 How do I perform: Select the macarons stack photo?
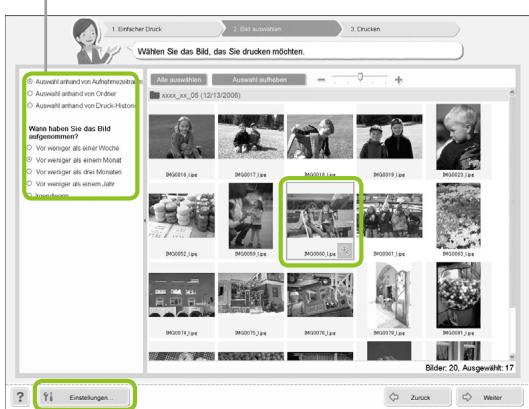pyautogui.click(x=182, y=216)
